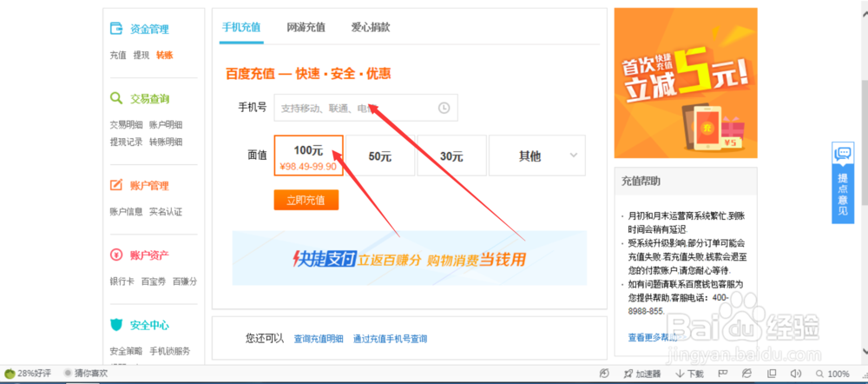
Task: Click the window tiling icon in status bar
Action: pyautogui.click(x=772, y=374)
